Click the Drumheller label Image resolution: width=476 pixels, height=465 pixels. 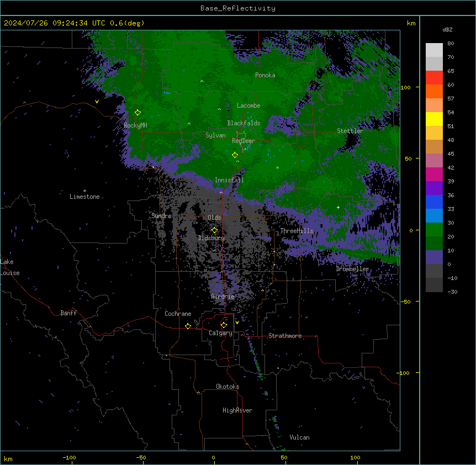[352, 269]
